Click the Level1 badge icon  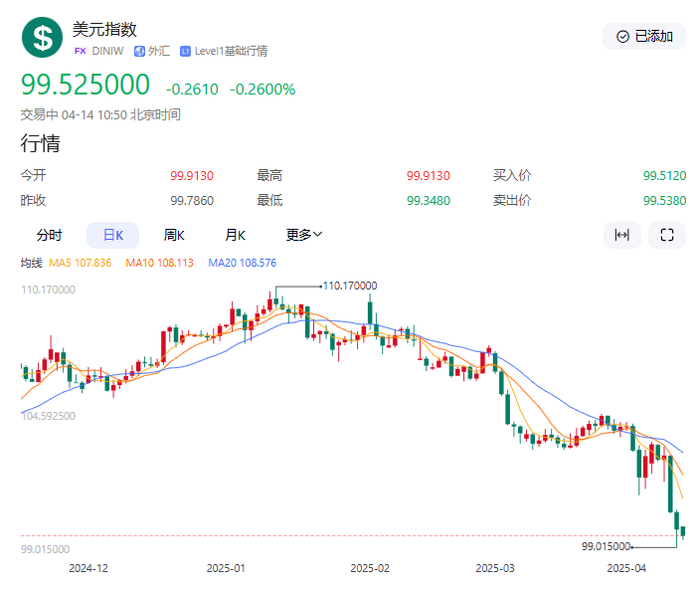185,52
